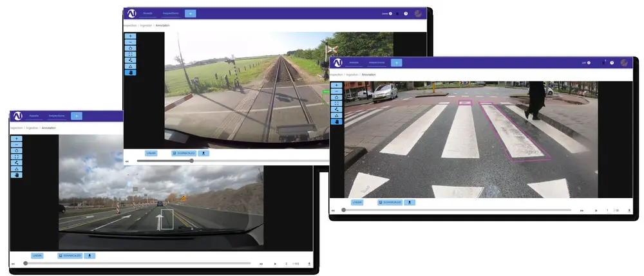Triangle polygon tool in highway window
Image resolution: width=644 pixels, height=276 pixels.
click(x=17, y=169)
